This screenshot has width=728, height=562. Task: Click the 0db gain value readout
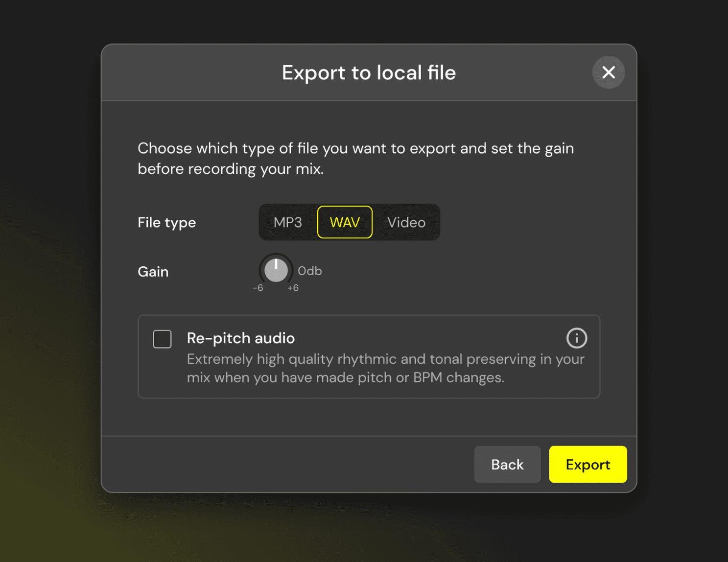point(309,271)
